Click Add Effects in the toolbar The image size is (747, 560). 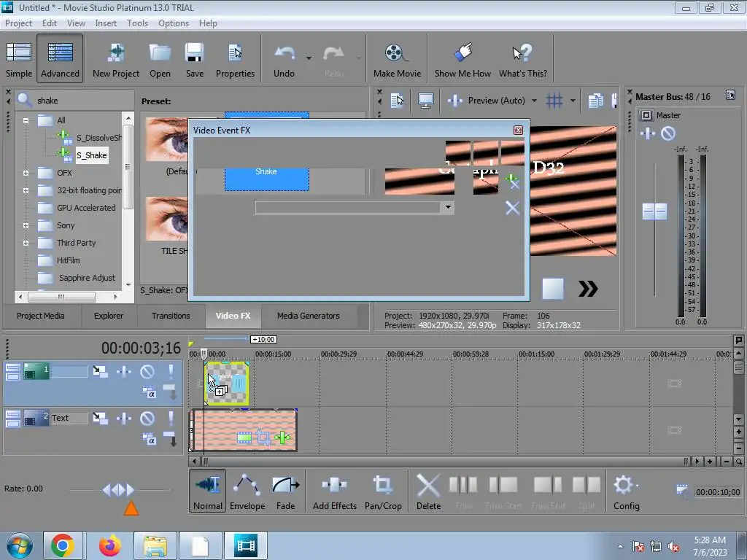click(x=334, y=491)
